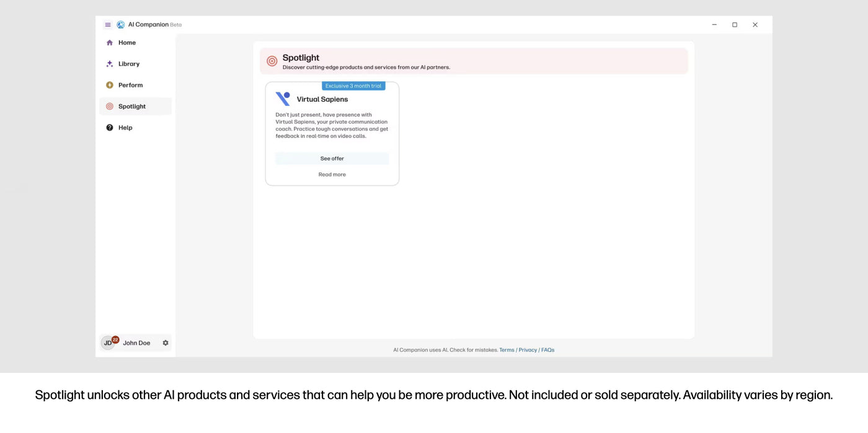Click the Virtual Sapiens logo icon
This screenshot has width=868, height=433.
(x=283, y=99)
